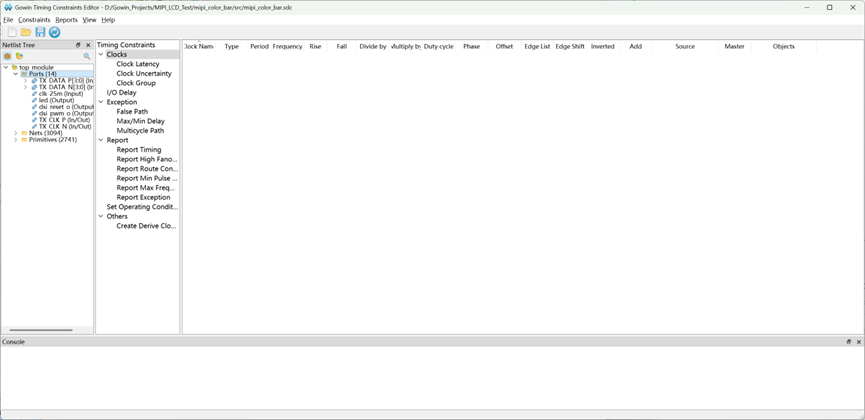Click the Edge Shift column header
This screenshot has width=865, height=420.
(x=570, y=46)
